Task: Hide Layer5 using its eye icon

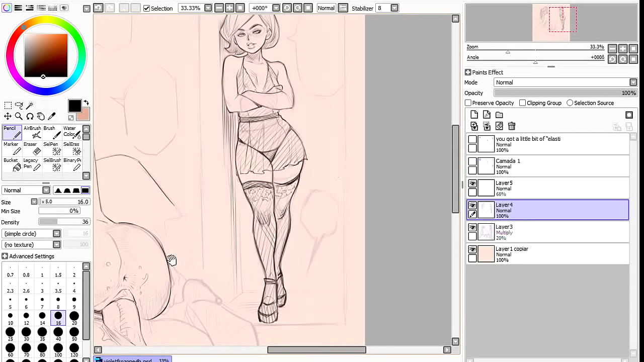Action: click(x=472, y=184)
